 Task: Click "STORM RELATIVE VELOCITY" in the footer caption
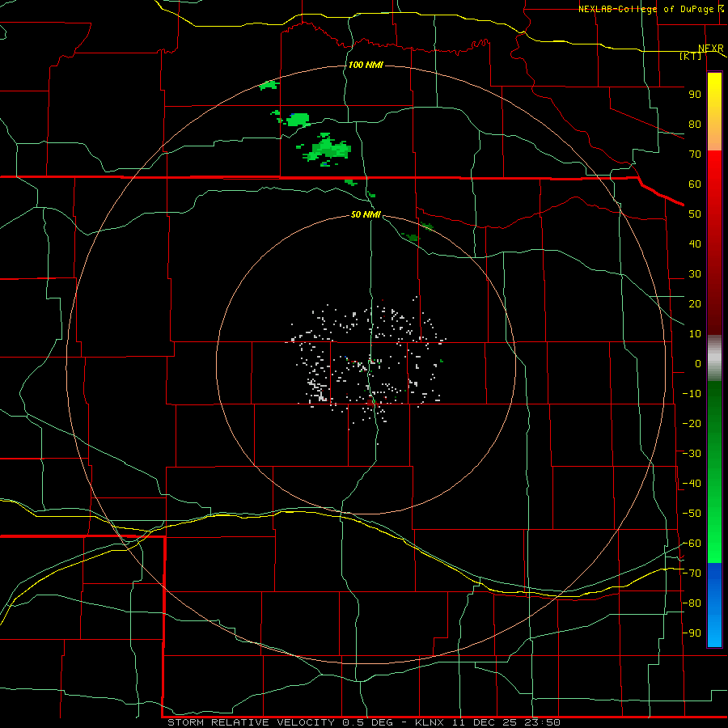252,722
